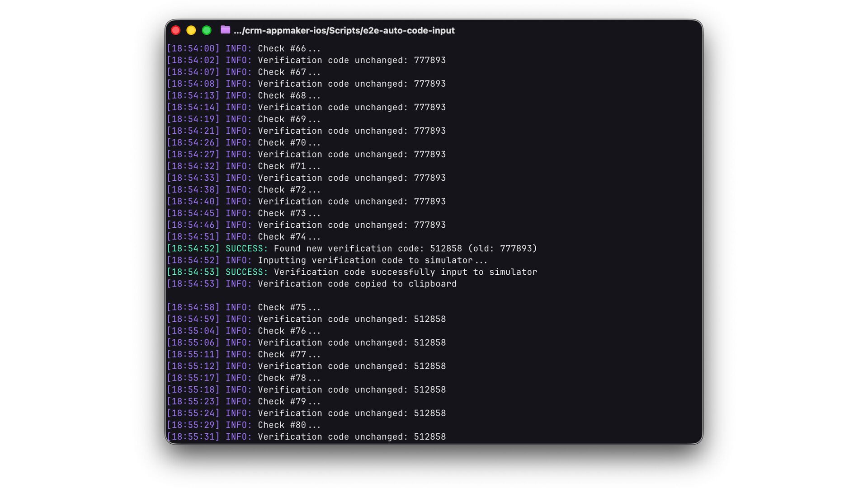Click 'Verification code copied to clipboard' line

pos(357,284)
